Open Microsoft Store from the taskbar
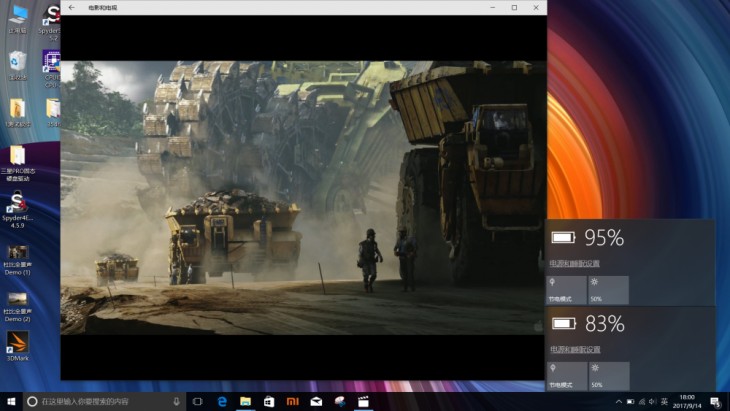This screenshot has height=411, width=730. (x=269, y=401)
